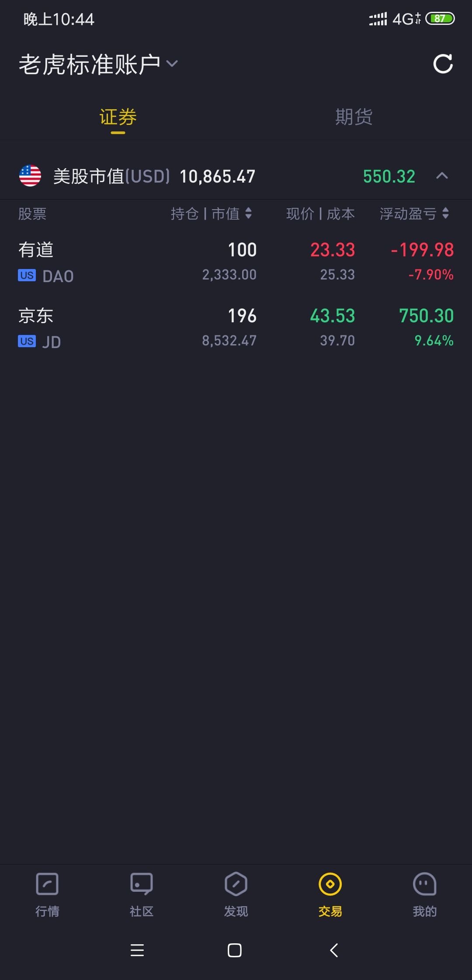Open the 社区 community icon
This screenshot has height=980, width=472.
tap(142, 884)
